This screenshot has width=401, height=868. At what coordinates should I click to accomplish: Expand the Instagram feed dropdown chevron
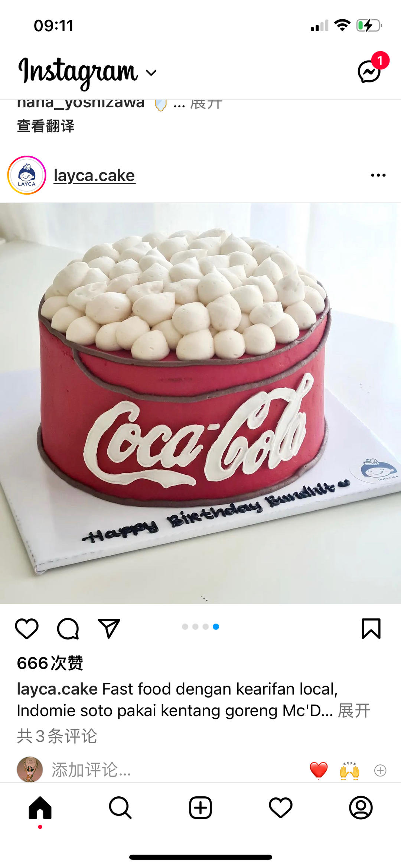pyautogui.click(x=151, y=72)
